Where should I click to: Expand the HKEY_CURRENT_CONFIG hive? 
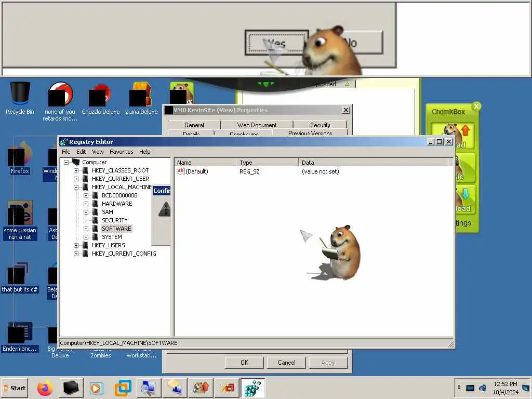pos(76,254)
